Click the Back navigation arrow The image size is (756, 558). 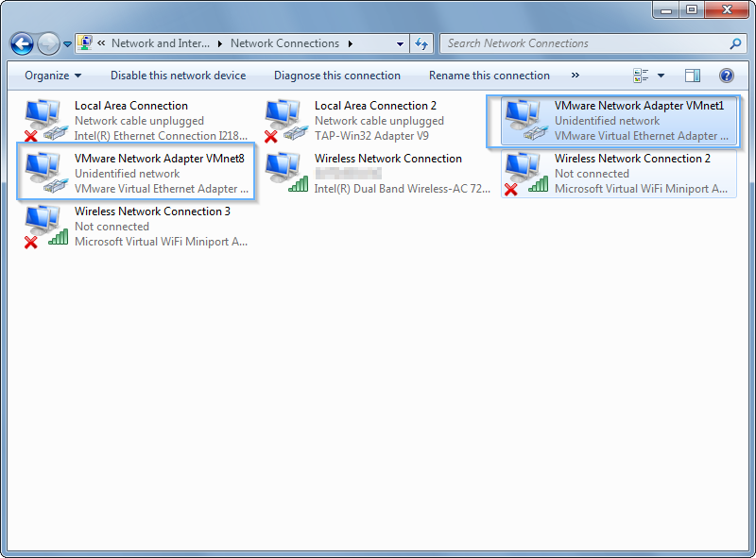(x=21, y=43)
